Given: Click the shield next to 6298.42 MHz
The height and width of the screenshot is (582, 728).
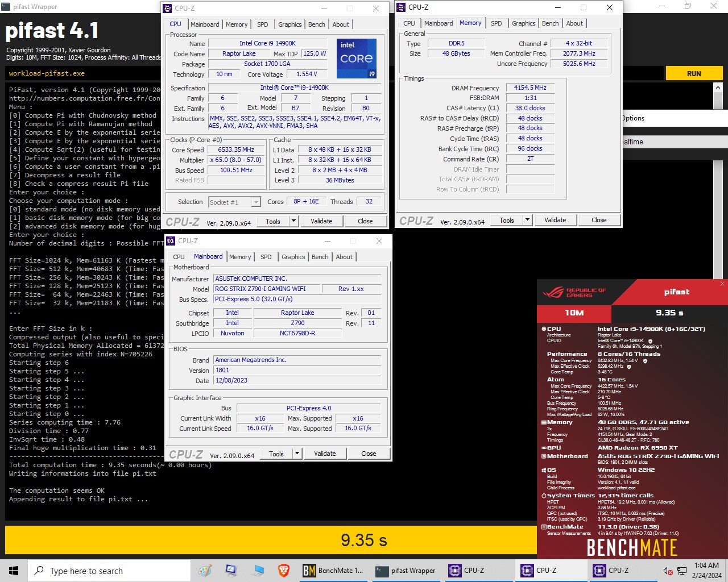Looking at the screenshot, I should 629,367.
